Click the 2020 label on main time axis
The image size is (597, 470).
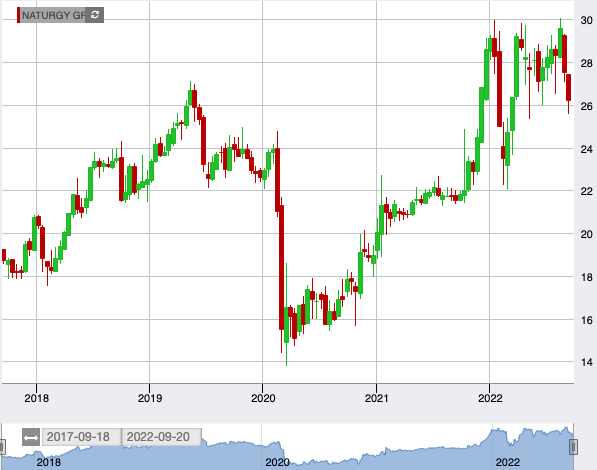click(263, 398)
